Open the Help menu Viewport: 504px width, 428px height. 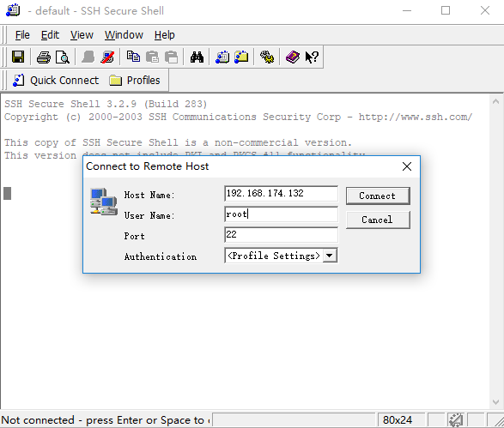point(164,34)
